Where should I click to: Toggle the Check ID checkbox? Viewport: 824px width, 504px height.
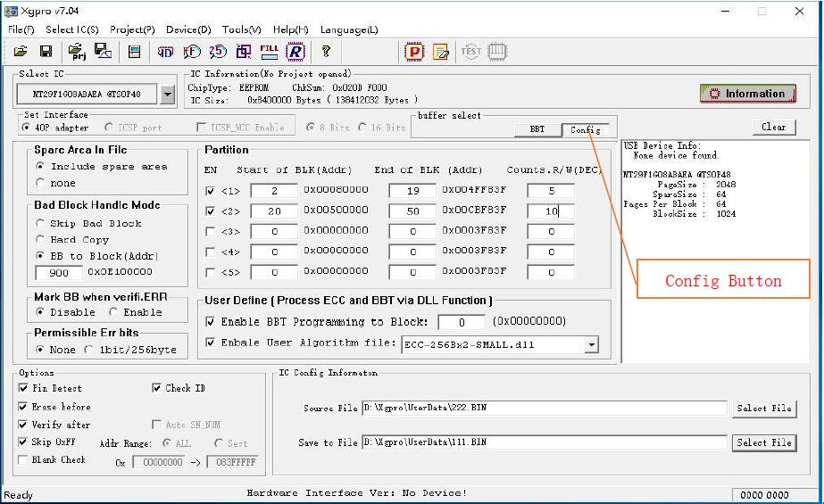[156, 388]
